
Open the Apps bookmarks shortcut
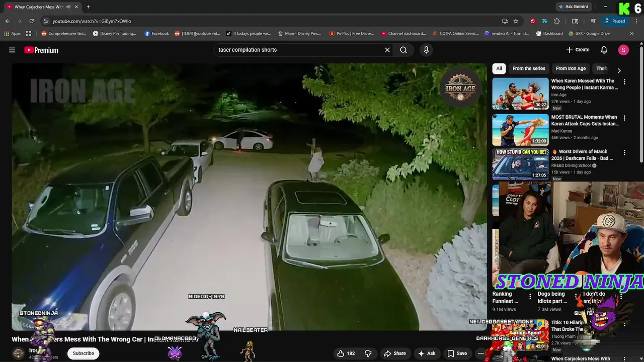13,34
